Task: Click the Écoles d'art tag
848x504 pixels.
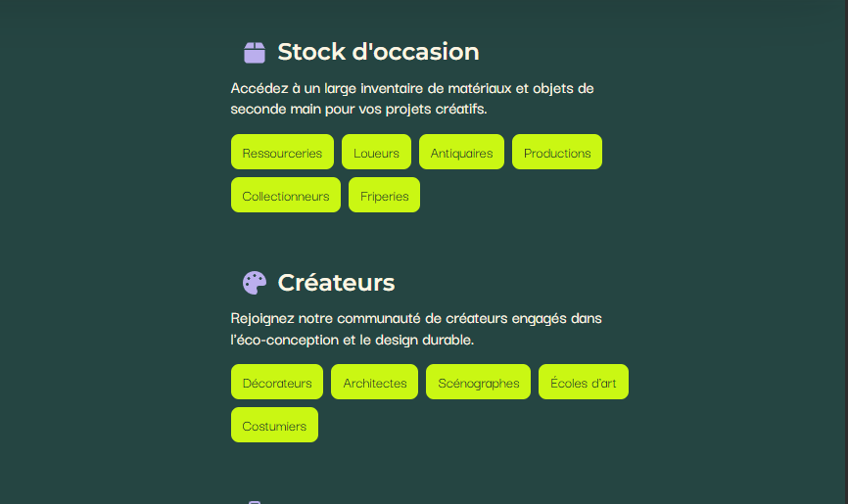Action: point(584,382)
